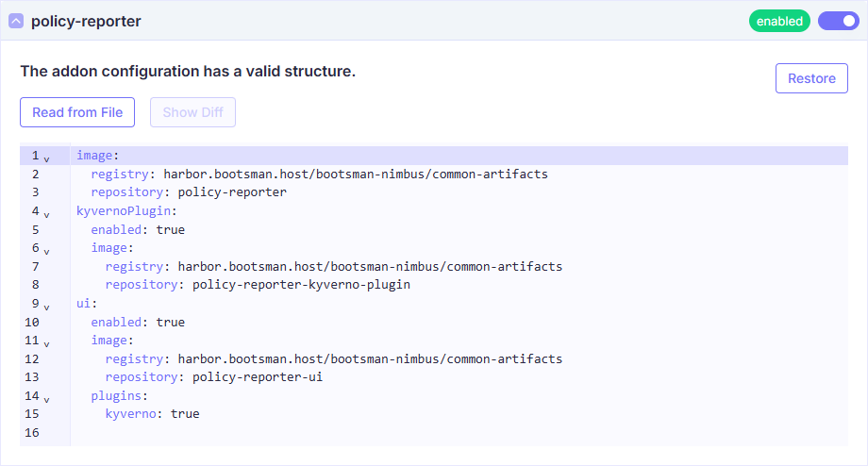Click the policy-reporter panel title
The image size is (868, 466).
(86, 21)
